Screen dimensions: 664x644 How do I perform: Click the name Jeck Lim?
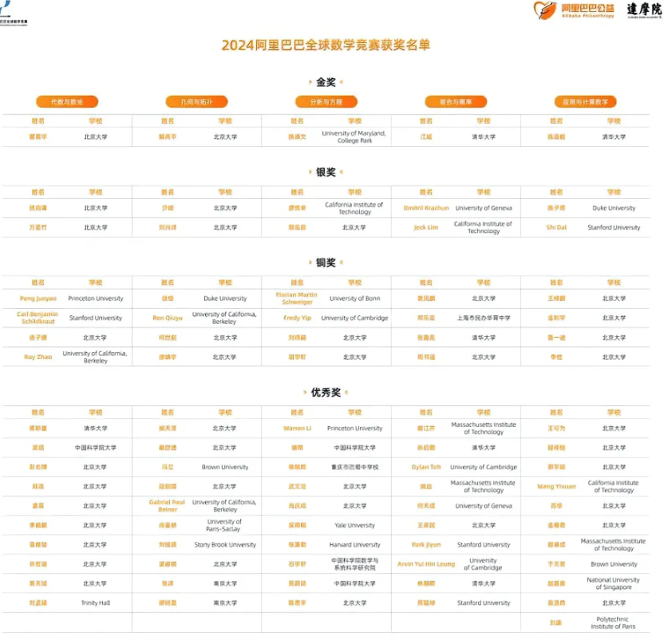click(x=426, y=227)
